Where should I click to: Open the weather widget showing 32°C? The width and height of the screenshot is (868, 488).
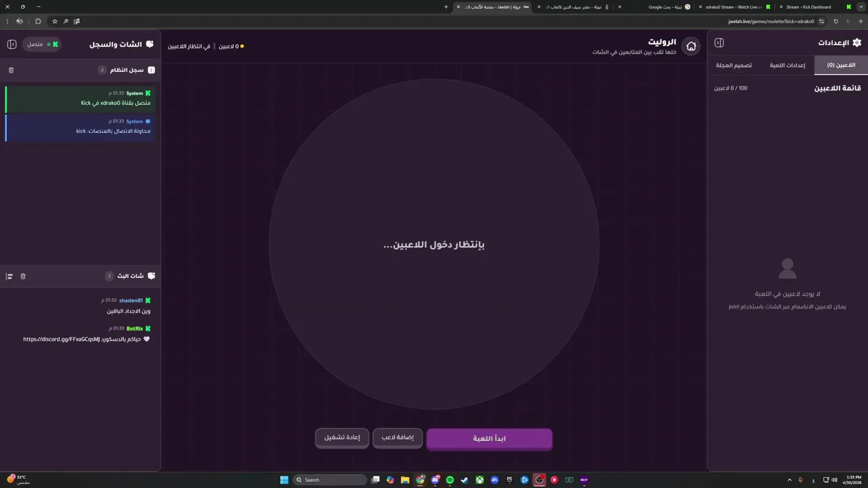pos(18,479)
